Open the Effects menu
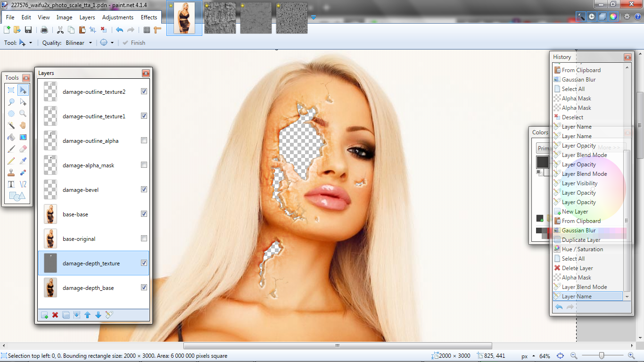The image size is (644, 362). click(x=149, y=17)
